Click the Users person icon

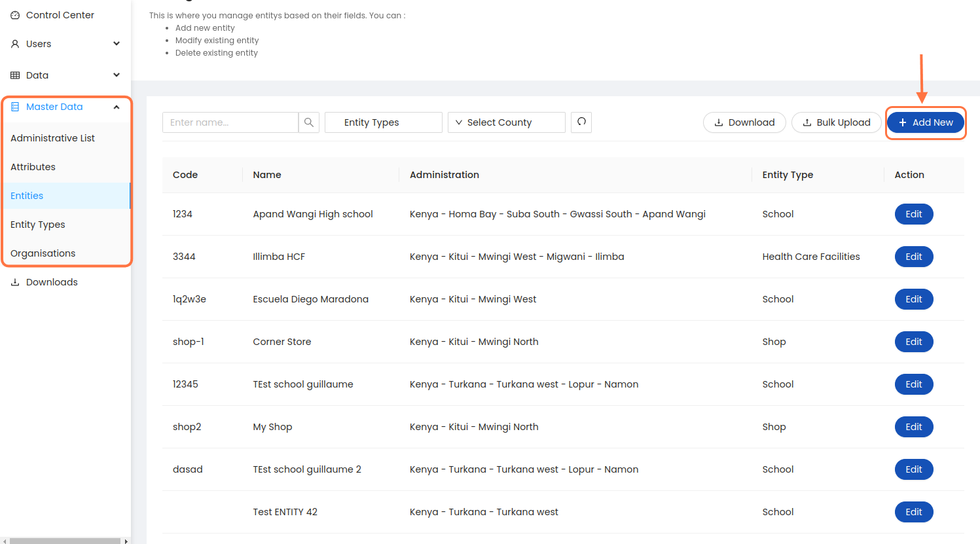coord(15,44)
